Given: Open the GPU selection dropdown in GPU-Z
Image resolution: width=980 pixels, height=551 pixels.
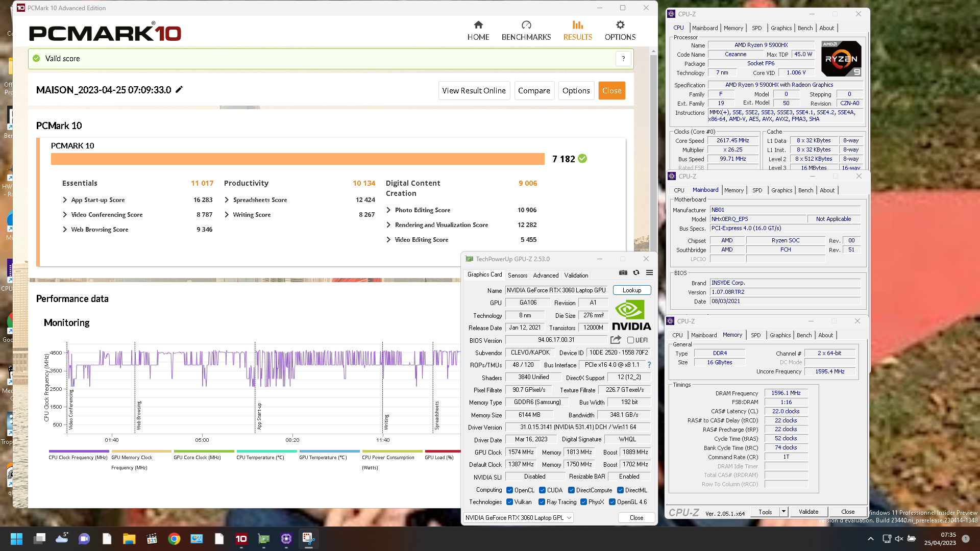Looking at the screenshot, I should tap(519, 517).
